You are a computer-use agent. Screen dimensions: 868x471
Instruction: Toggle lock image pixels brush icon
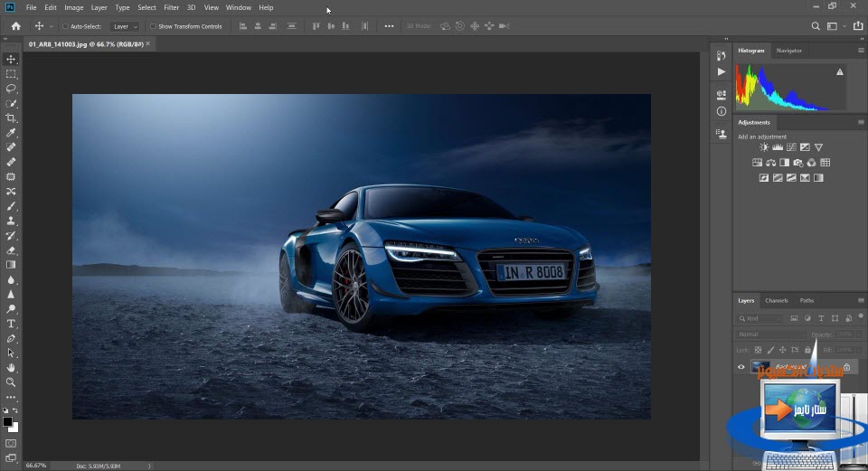coord(770,350)
